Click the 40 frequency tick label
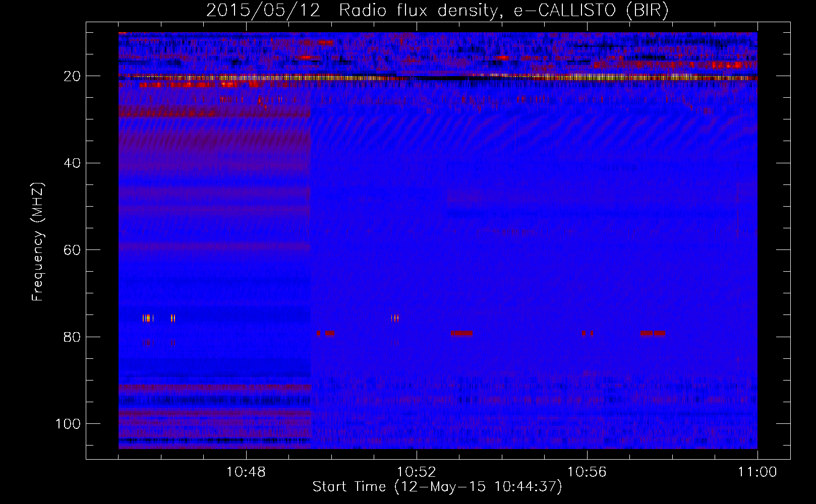 tap(73, 163)
